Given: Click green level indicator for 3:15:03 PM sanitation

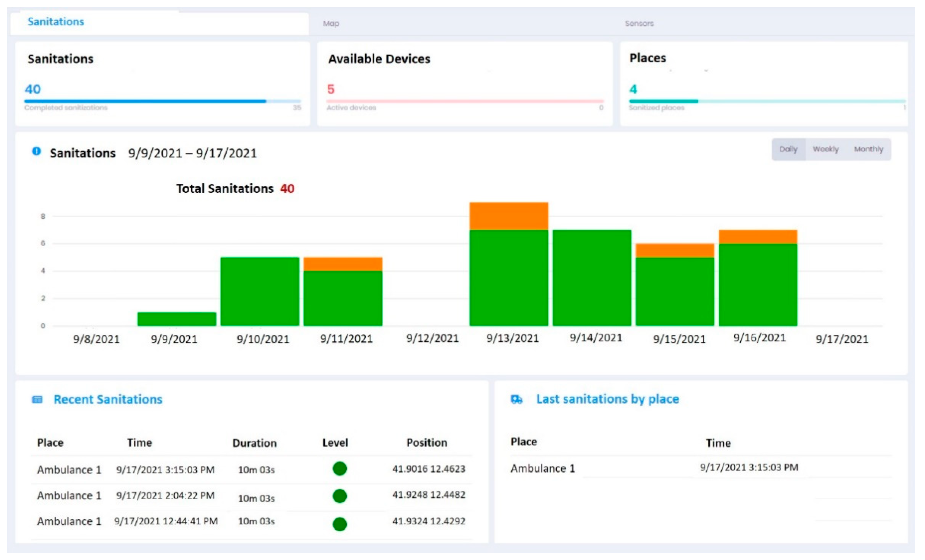Looking at the screenshot, I should 339,469.
